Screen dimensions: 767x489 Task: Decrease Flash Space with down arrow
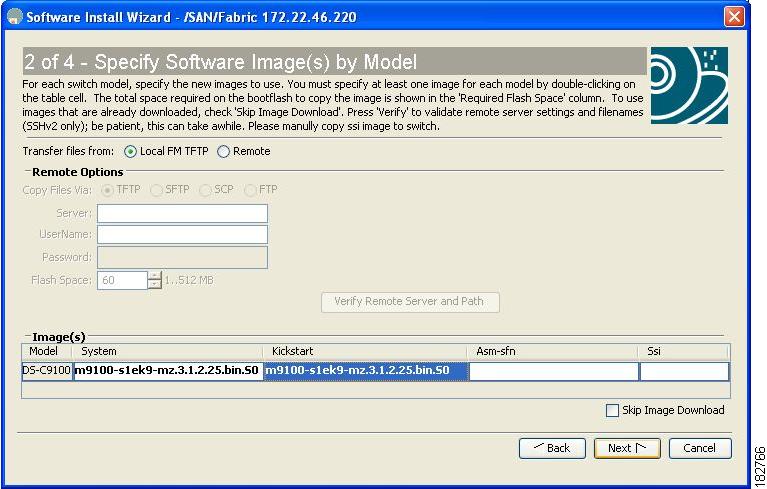tap(155, 285)
